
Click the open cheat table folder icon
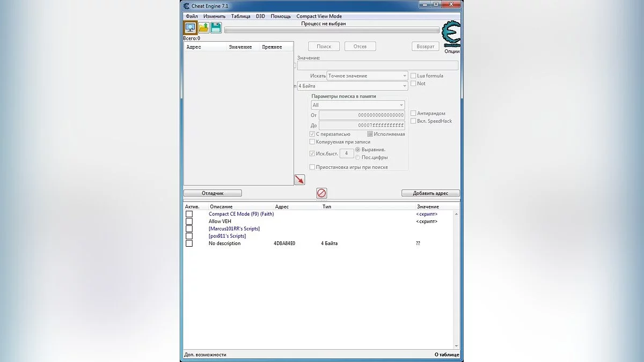204,28
